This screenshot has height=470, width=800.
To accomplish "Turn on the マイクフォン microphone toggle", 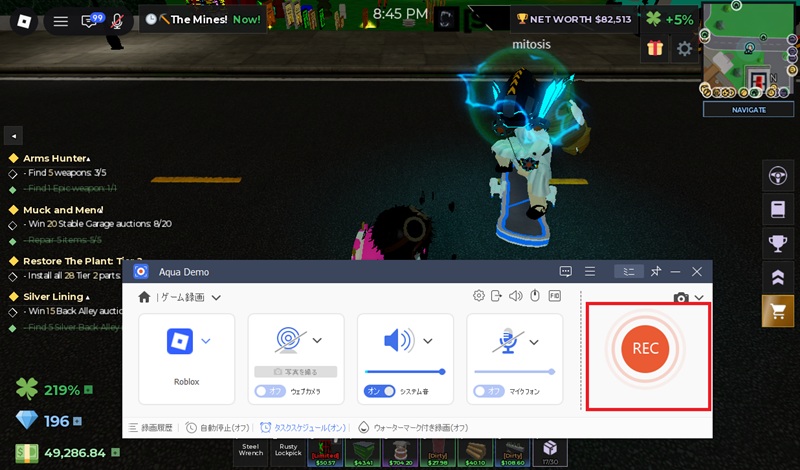I will pos(489,391).
